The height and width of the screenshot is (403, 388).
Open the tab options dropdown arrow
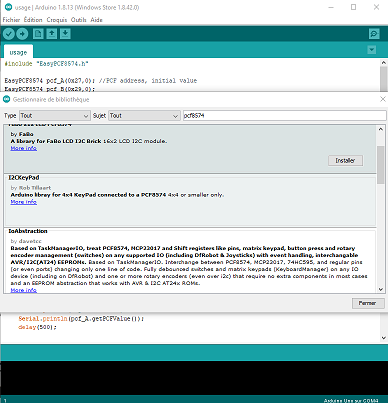(x=372, y=50)
